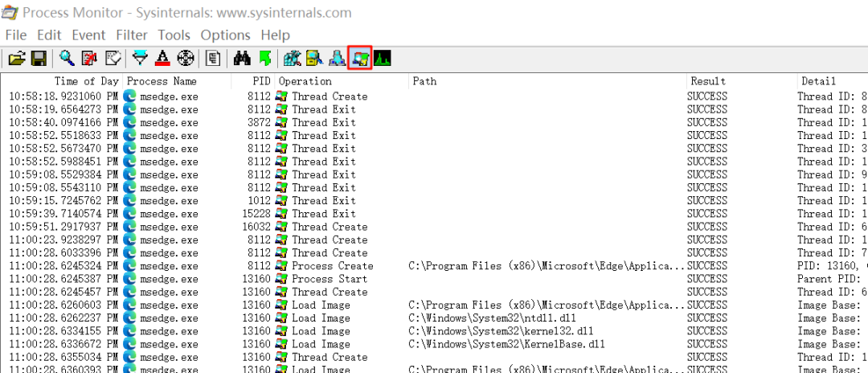Image resolution: width=868 pixels, height=373 pixels.
Task: Open the File menu
Action: coord(16,35)
